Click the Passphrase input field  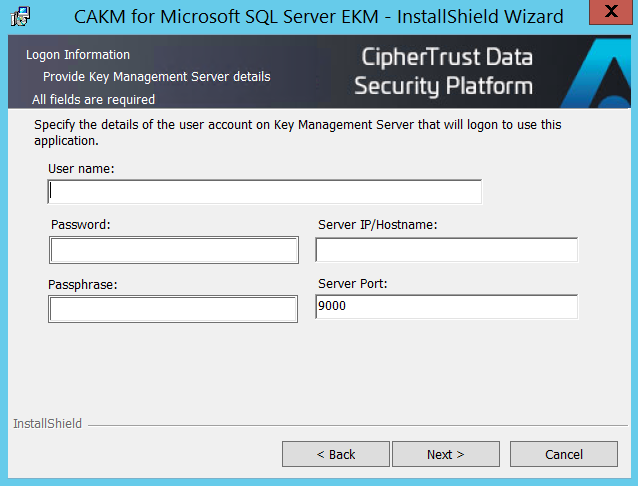pyautogui.click(x=173, y=310)
